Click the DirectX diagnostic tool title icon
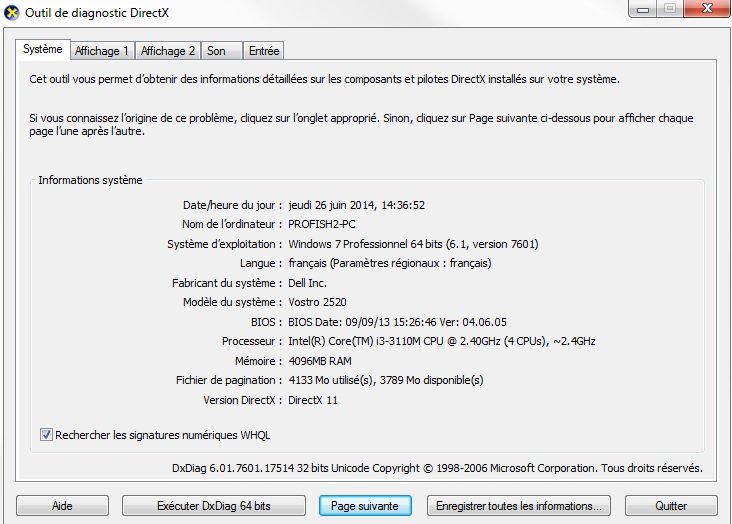Viewport: 732px width, 524px height. pos(11,13)
